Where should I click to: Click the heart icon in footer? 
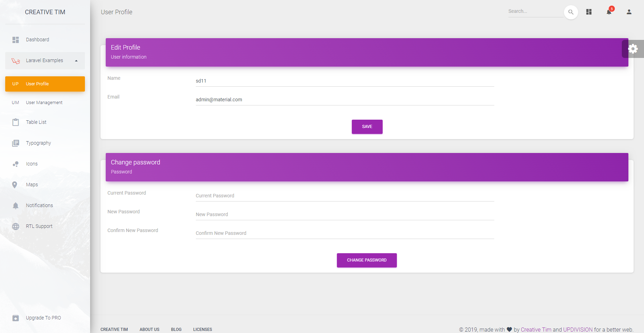[x=509, y=330]
